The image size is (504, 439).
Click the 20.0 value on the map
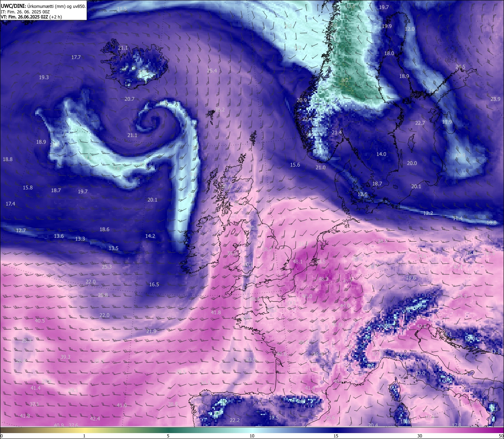click(x=412, y=163)
